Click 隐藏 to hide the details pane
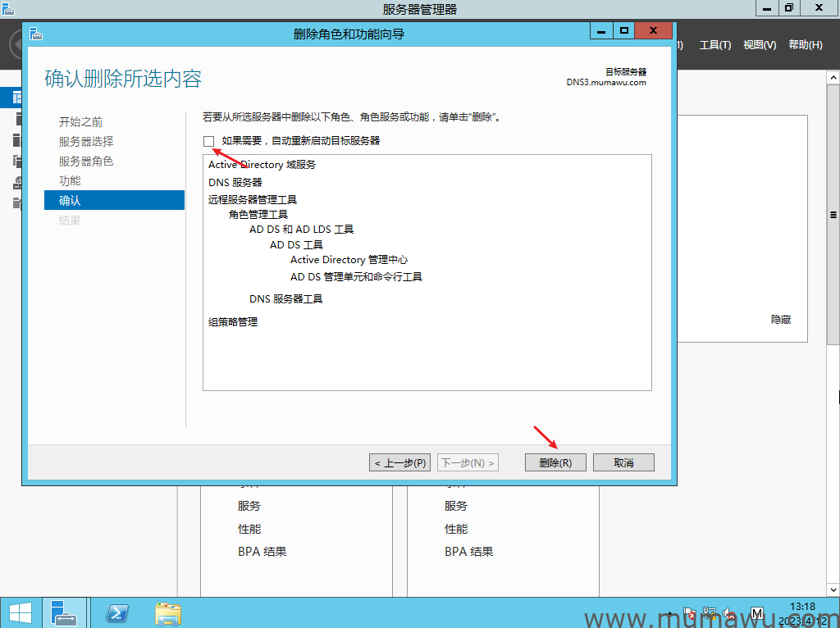Image resolution: width=840 pixels, height=628 pixels. 779,320
